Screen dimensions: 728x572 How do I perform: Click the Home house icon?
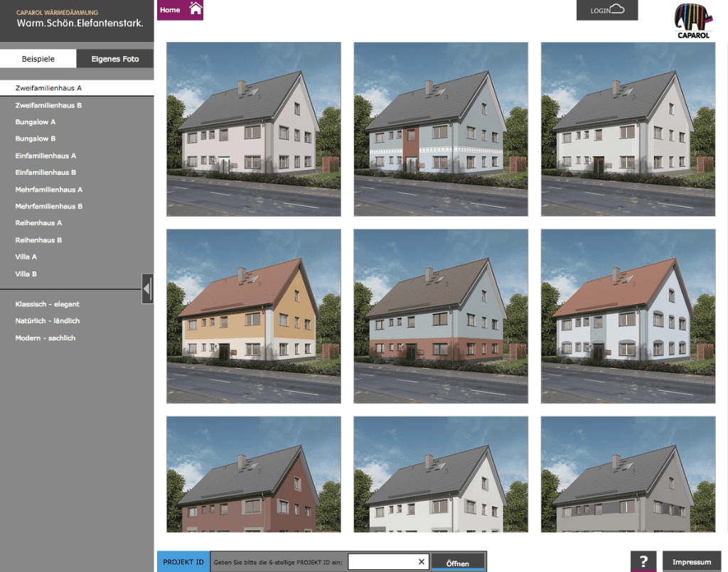point(196,9)
